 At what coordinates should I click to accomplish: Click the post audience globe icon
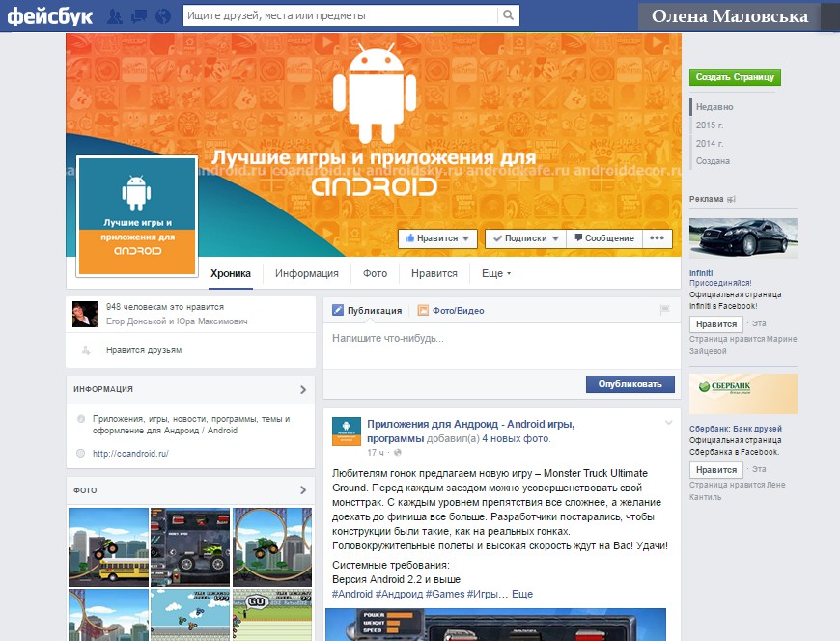point(398,453)
